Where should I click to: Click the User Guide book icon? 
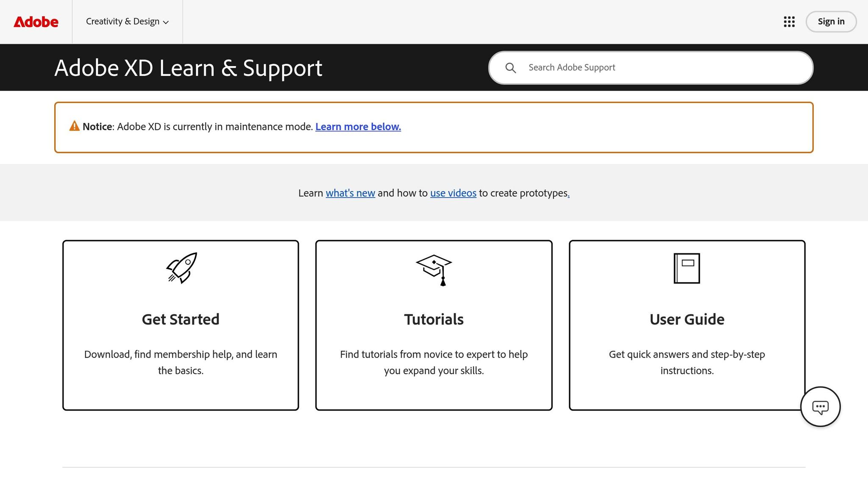(687, 268)
